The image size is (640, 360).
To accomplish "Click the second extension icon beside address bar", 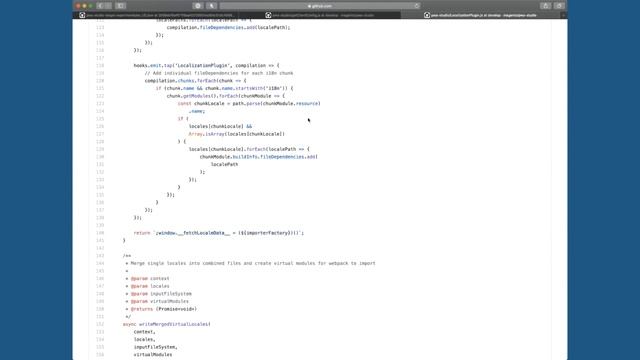I will click(x=211, y=6).
